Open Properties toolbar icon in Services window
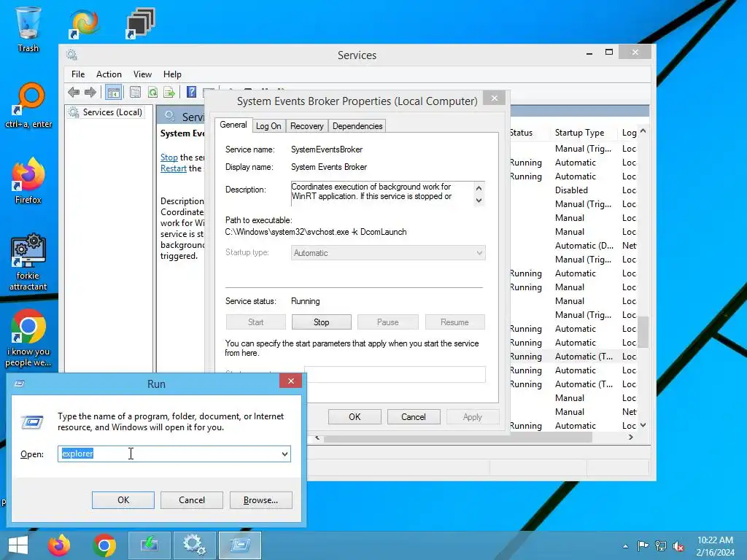The height and width of the screenshot is (560, 747). [135, 92]
